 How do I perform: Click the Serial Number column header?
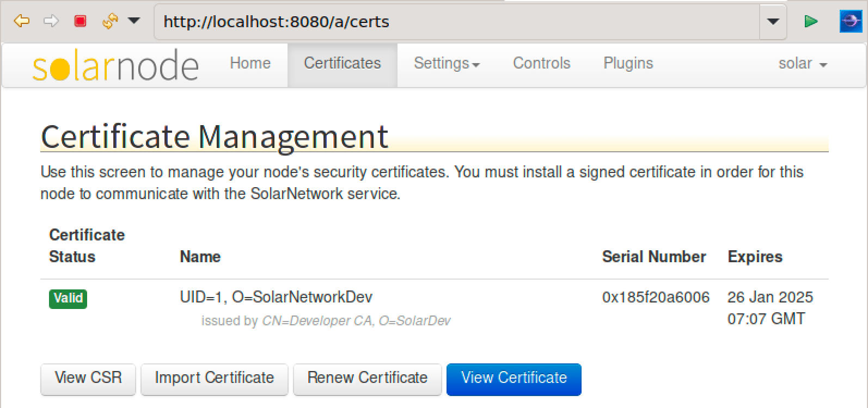[x=654, y=257]
